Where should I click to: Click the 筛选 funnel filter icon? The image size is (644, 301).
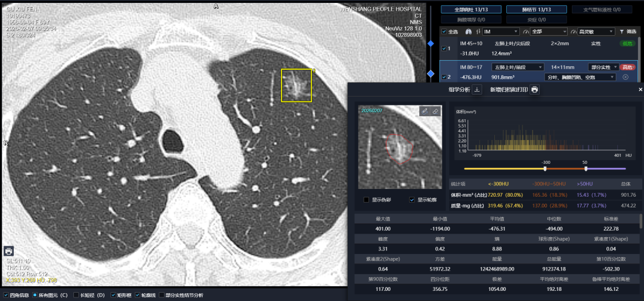(x=623, y=32)
